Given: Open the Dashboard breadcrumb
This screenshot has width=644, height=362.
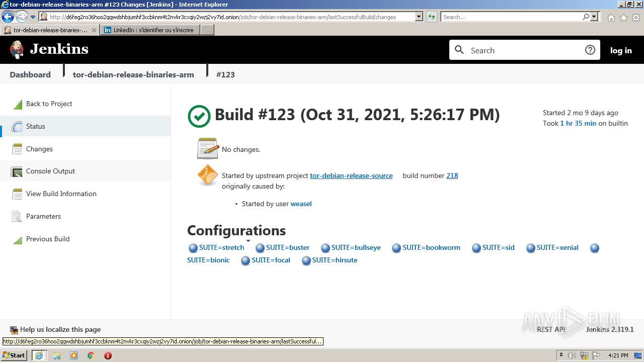Looking at the screenshot, I should coord(30,74).
